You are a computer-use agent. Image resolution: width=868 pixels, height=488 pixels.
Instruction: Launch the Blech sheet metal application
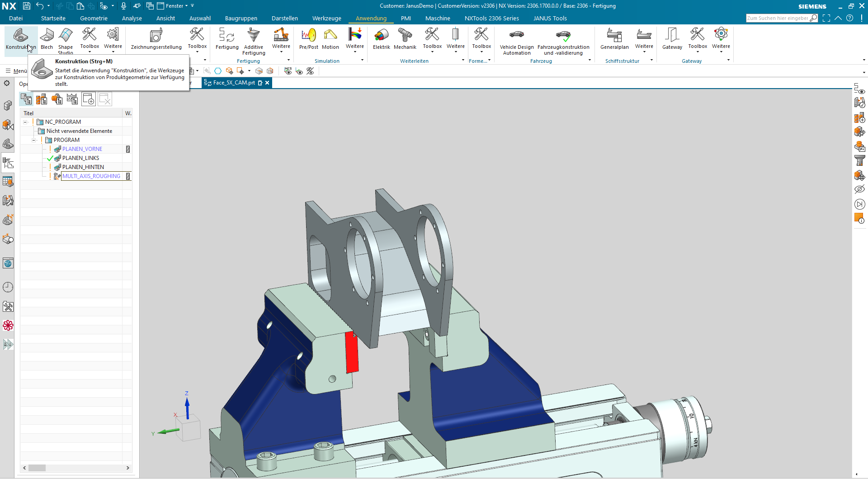click(x=47, y=39)
